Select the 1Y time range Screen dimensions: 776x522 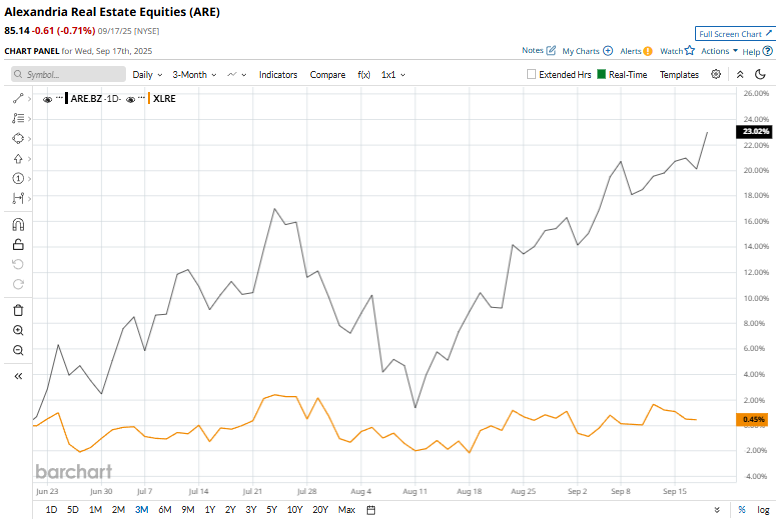click(210, 510)
